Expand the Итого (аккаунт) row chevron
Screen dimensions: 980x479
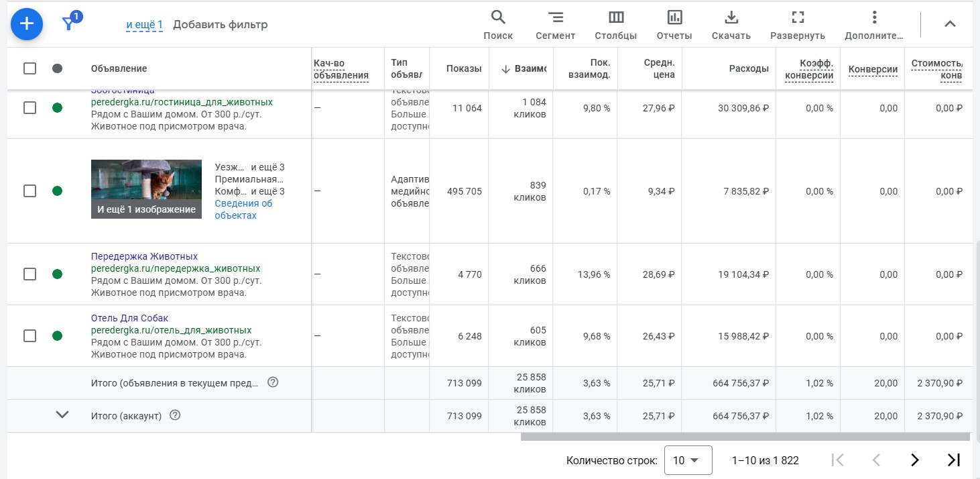62,415
